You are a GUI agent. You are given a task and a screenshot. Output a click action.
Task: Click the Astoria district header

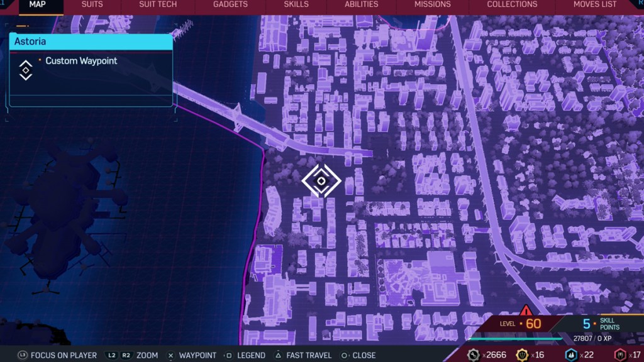coord(91,41)
